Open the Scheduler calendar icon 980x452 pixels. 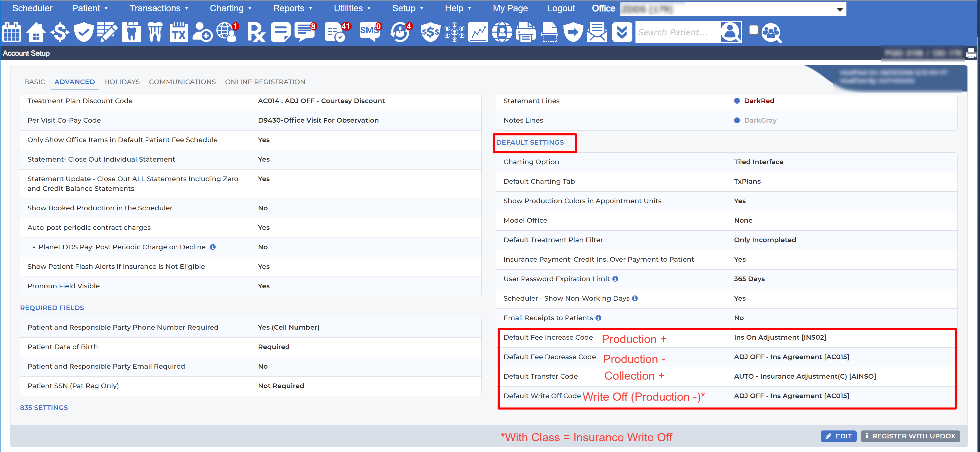coord(12,32)
